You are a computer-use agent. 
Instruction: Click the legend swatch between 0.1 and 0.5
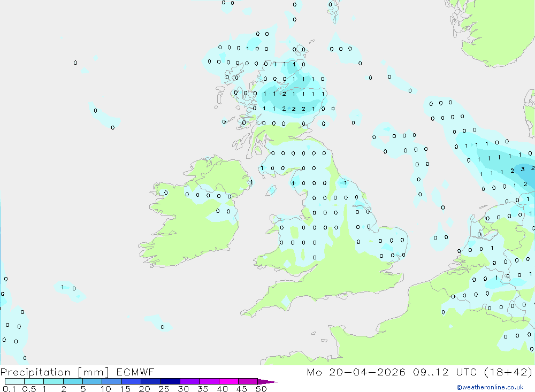(x=14, y=381)
